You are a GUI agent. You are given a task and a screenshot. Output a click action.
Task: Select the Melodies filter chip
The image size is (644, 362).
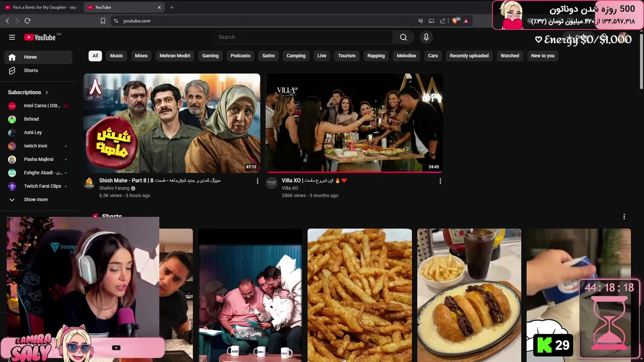point(407,56)
